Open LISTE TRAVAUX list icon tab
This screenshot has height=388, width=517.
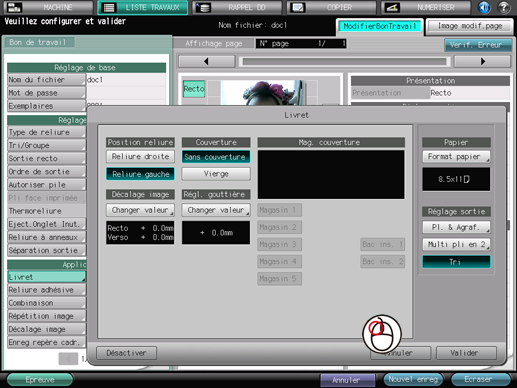[109, 8]
